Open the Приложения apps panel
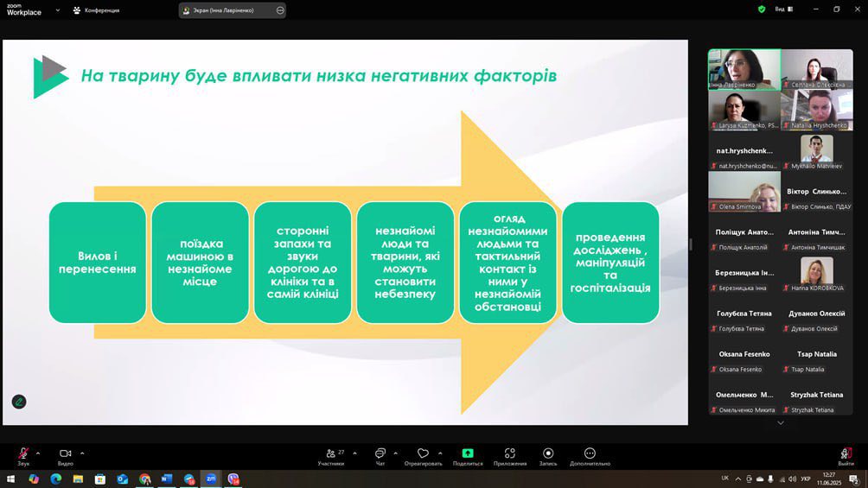Image resolution: width=868 pixels, height=488 pixels. 510,456
